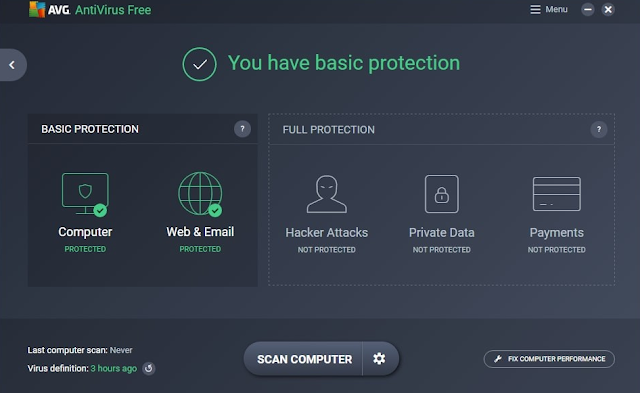
Task: Open Basic Protection help question mark
Action: click(242, 129)
